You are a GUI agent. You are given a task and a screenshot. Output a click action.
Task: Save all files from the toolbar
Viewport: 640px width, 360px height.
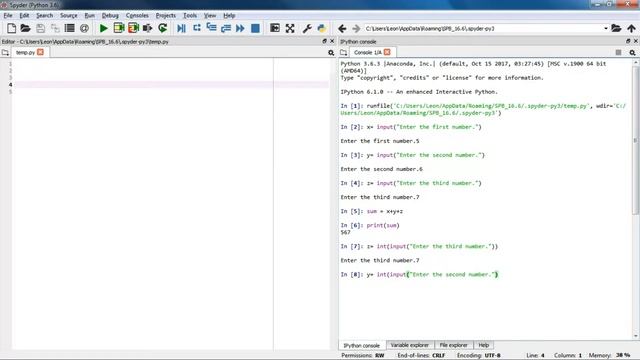click(55, 28)
